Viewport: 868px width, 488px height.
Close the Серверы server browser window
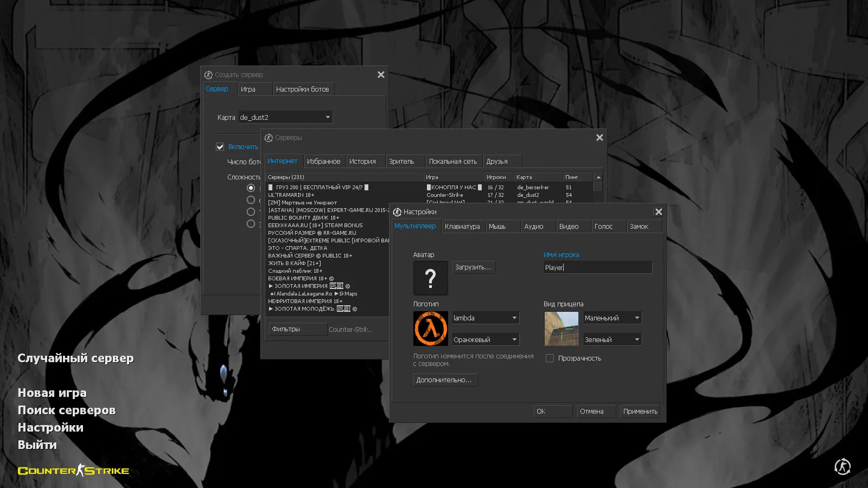tap(599, 138)
